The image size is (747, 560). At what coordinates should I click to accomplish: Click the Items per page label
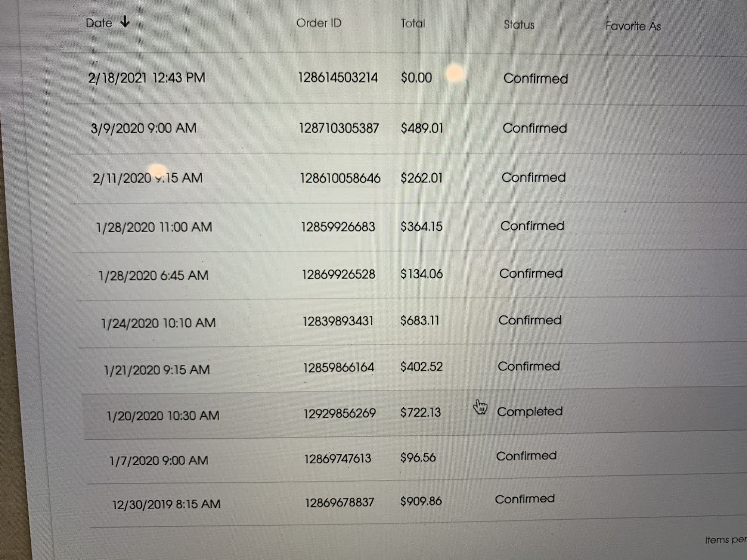(x=725, y=540)
